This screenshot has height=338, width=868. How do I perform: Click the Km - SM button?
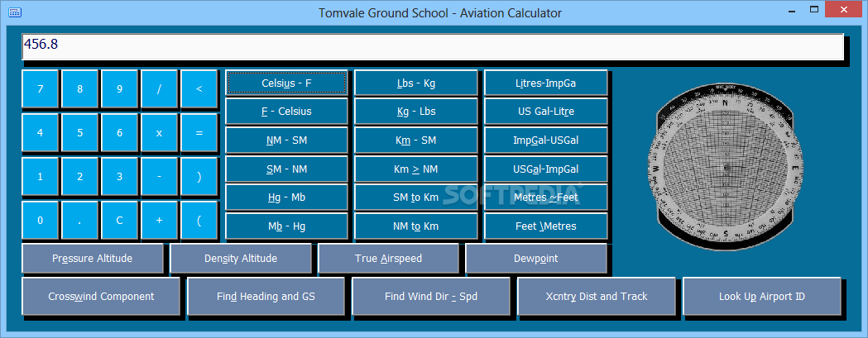point(416,140)
